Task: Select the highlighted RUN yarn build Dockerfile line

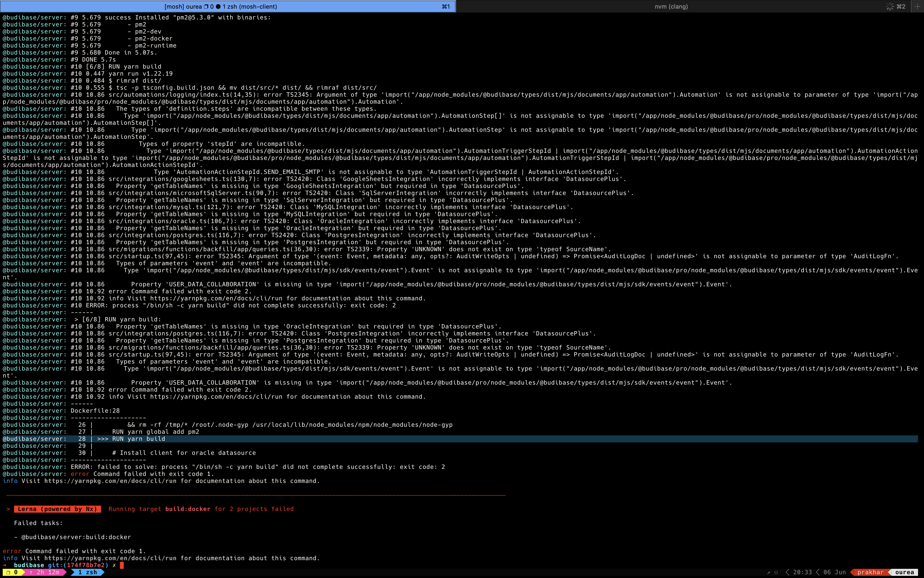Action: (138, 439)
